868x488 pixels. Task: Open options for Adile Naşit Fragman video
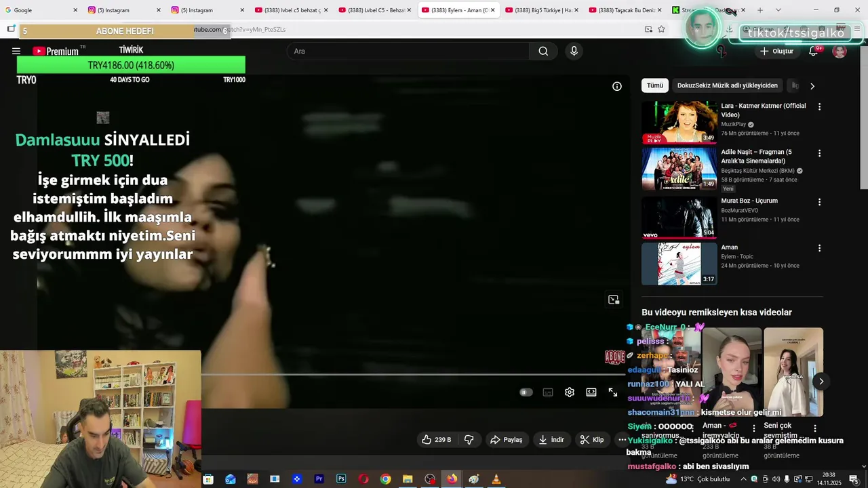[819, 153]
